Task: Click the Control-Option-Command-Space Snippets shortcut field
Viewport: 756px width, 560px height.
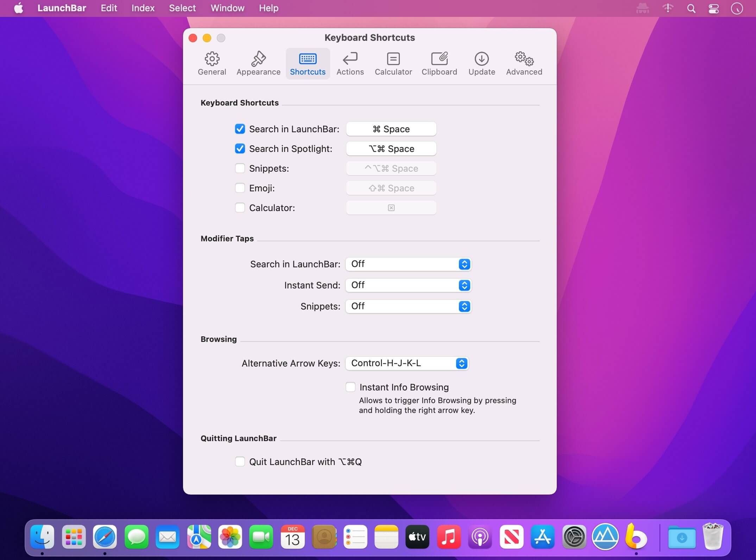Action: pyautogui.click(x=391, y=168)
